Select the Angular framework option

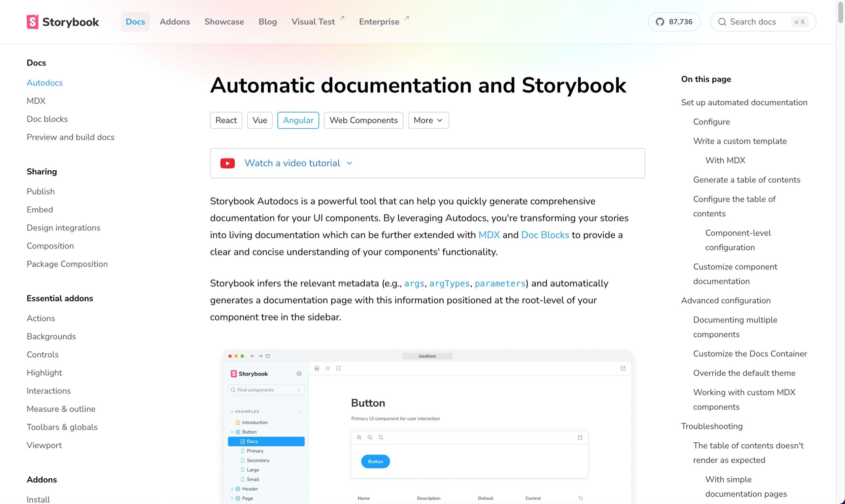point(298,120)
